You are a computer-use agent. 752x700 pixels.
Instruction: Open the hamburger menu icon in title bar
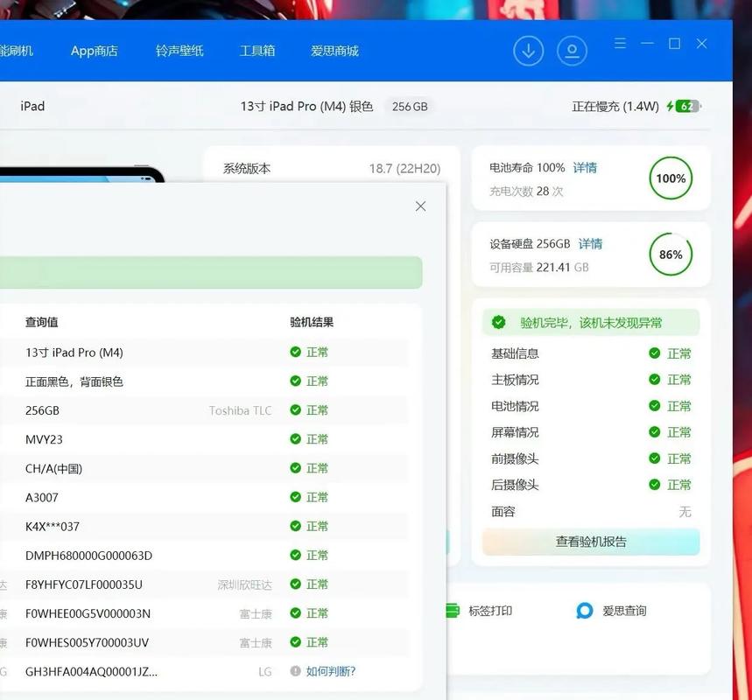tap(620, 44)
